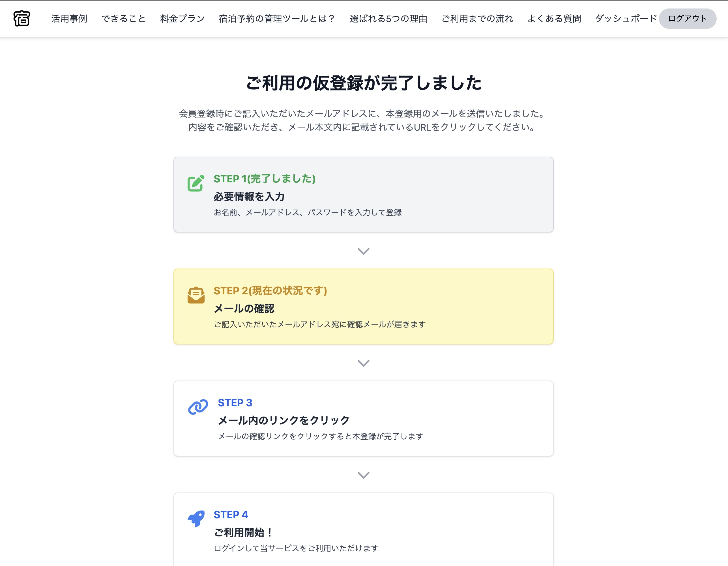The image size is (728, 566).
Task: Select the highlighted STEP 2 card
Action: [x=364, y=306]
